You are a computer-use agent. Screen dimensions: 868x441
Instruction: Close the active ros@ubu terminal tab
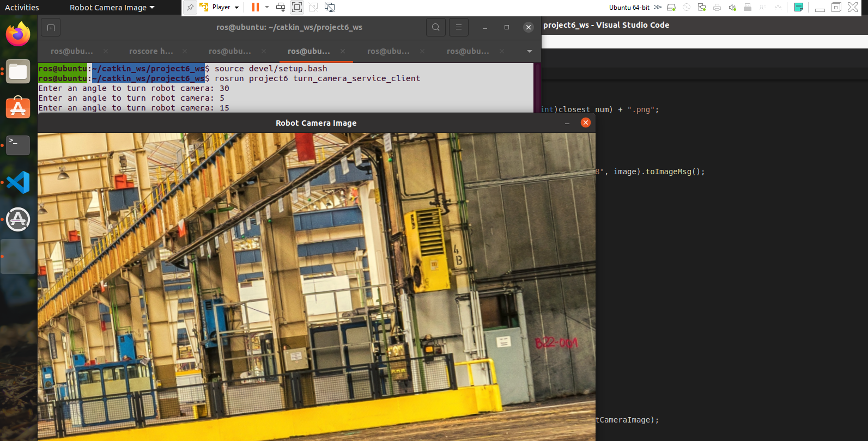coord(343,51)
